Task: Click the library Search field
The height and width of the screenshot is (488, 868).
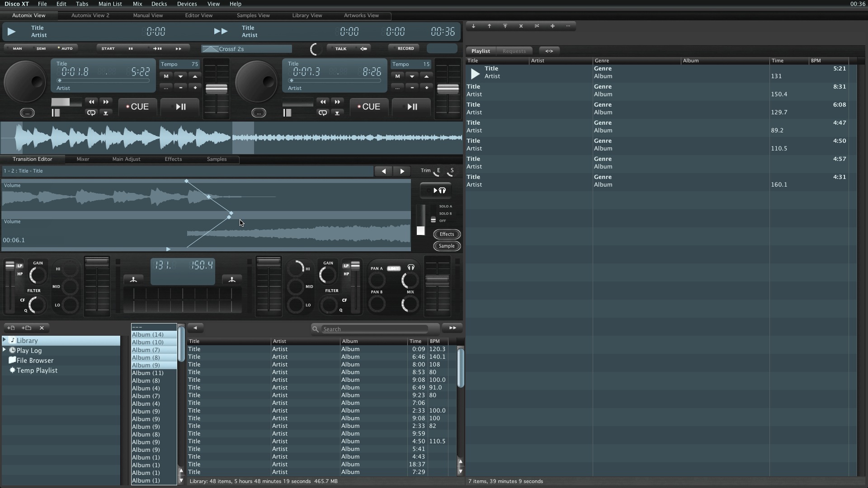Action: point(374,329)
